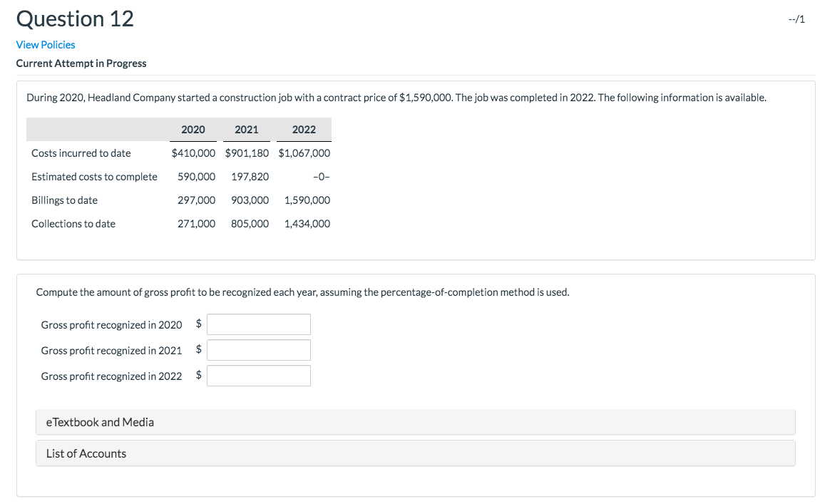Select the Collections to date row
The image size is (820, 504).
click(73, 223)
